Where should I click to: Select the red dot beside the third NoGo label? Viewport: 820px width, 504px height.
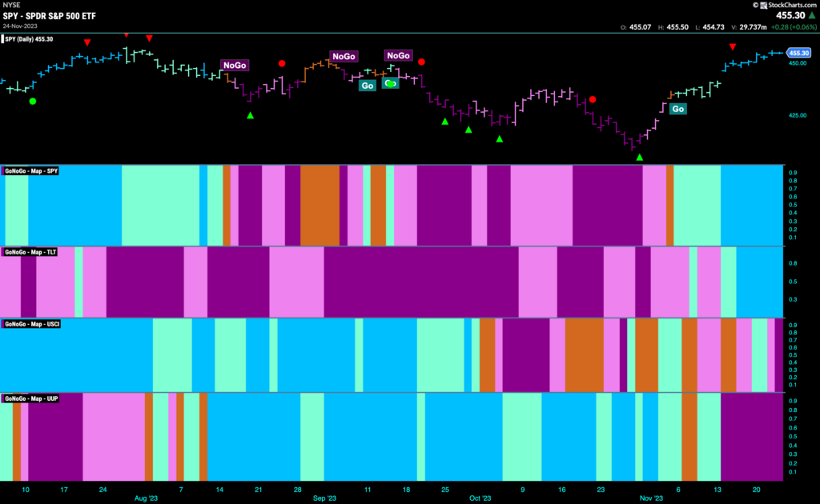pyautogui.click(x=421, y=62)
